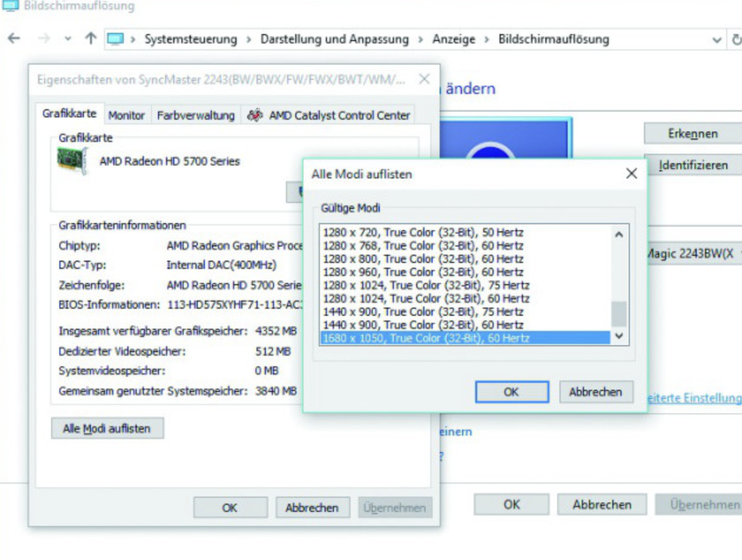This screenshot has width=742, height=560.
Task: Click Abbrechen in the SyncMaster properties dialog
Action: pyautogui.click(x=312, y=508)
